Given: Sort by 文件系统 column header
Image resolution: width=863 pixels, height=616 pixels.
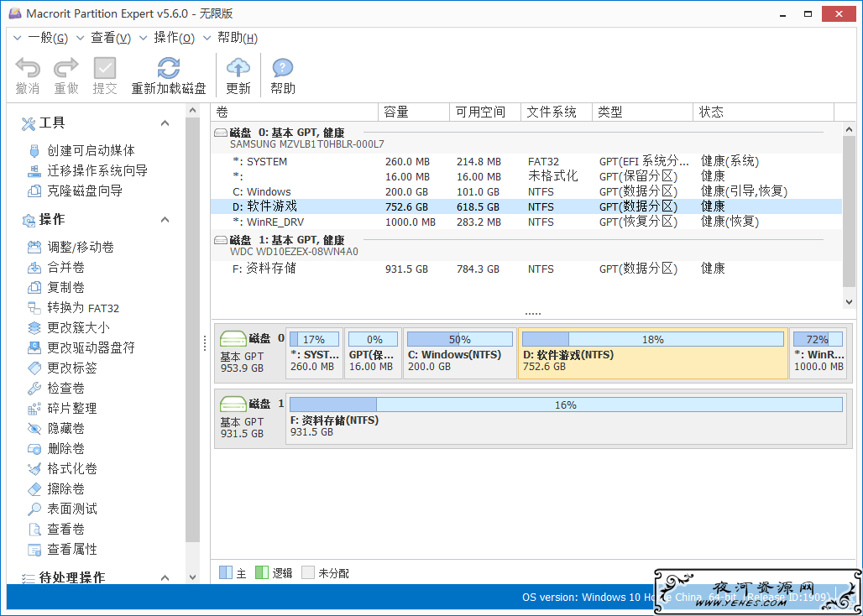Looking at the screenshot, I should pos(557,112).
